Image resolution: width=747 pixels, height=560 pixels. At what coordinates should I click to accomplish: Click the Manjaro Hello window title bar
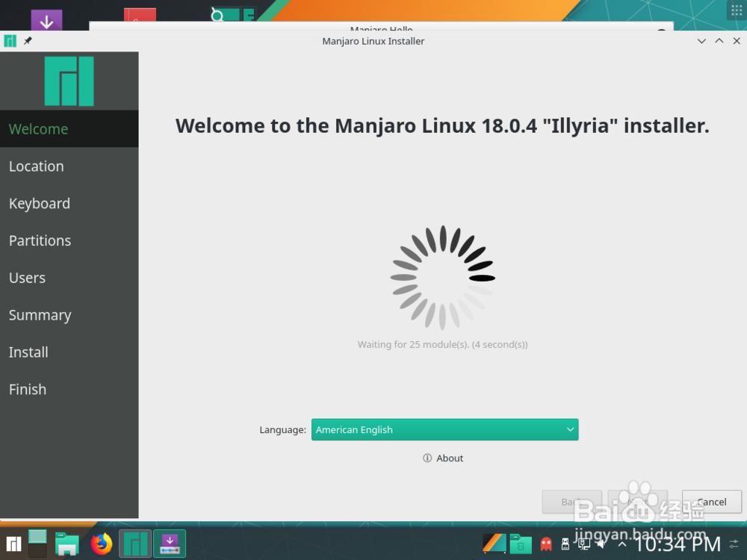tap(381, 26)
